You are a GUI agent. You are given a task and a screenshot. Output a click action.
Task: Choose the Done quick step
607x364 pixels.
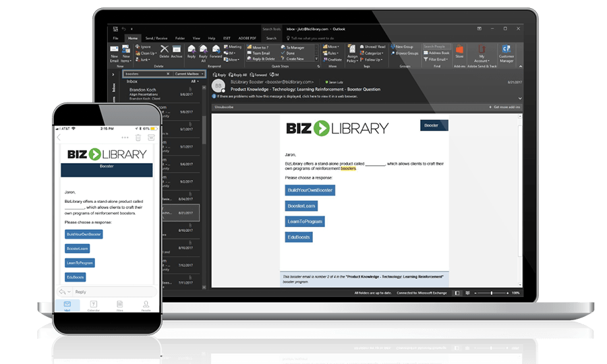coord(288,53)
